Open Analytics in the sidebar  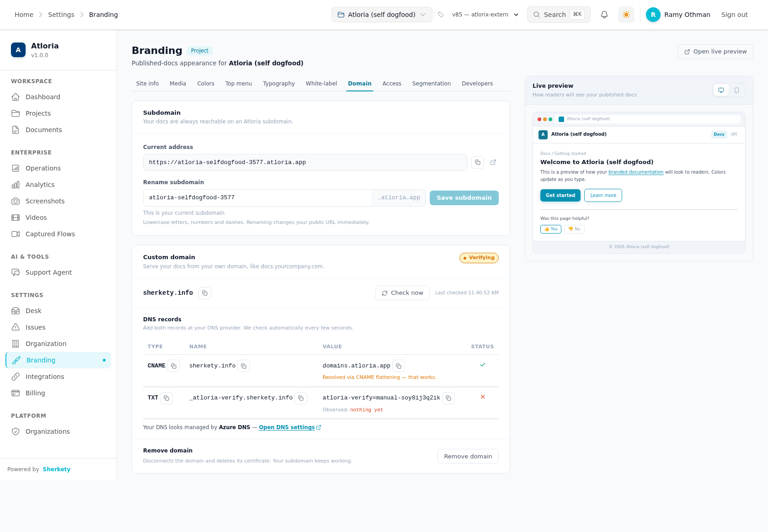pos(59,185)
